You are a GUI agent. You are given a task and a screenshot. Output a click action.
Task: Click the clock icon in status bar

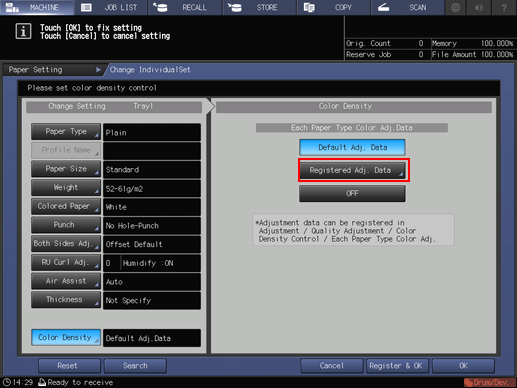point(7,382)
